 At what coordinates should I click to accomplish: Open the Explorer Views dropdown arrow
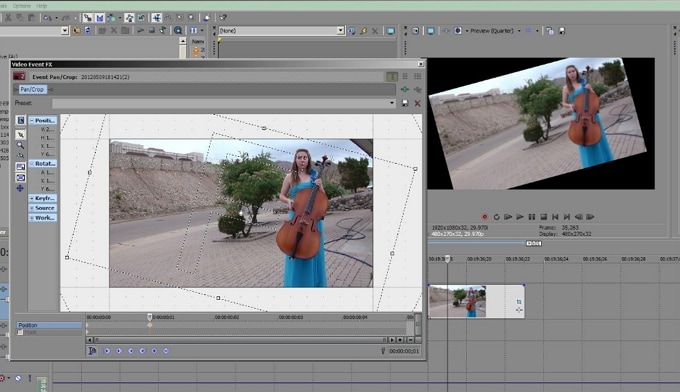point(202,31)
